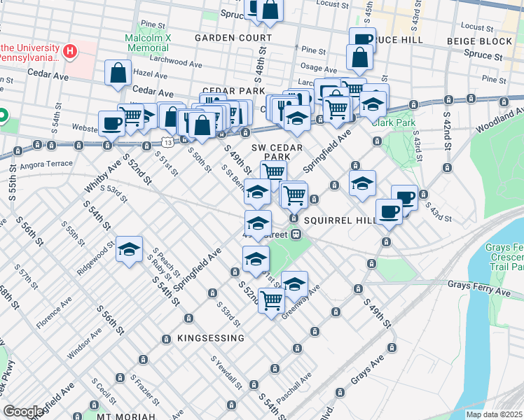This screenshot has width=524, height=420.
Task: Click the graduation cap marker above Greenway Ave
Action: pyautogui.click(x=294, y=285)
